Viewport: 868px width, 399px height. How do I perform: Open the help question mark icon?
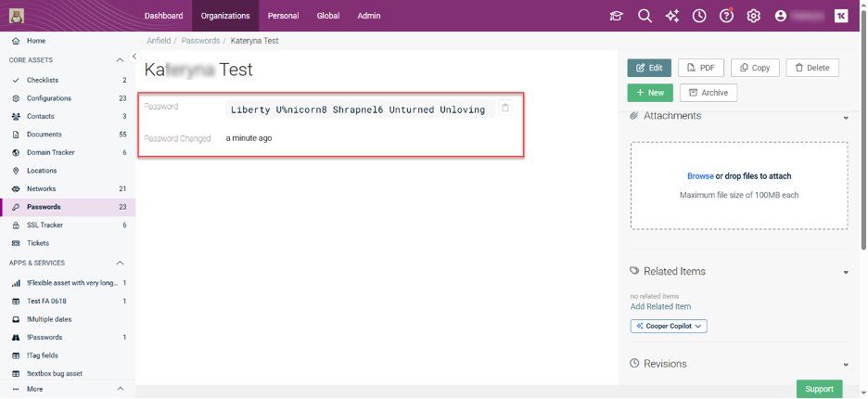726,16
